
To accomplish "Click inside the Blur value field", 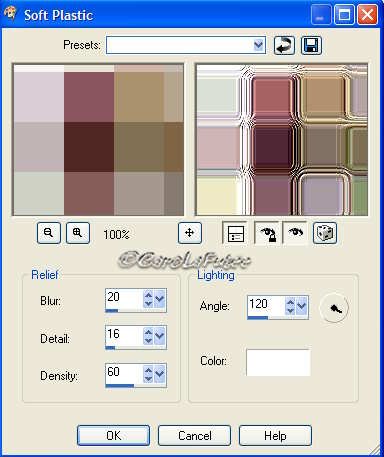I will (x=124, y=298).
